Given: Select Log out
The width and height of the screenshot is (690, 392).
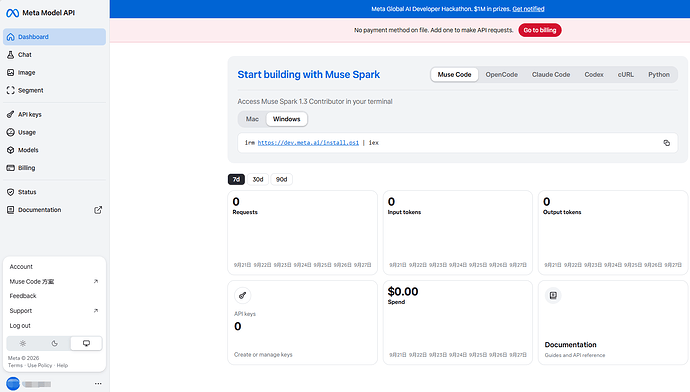Looking at the screenshot, I should 20,326.
